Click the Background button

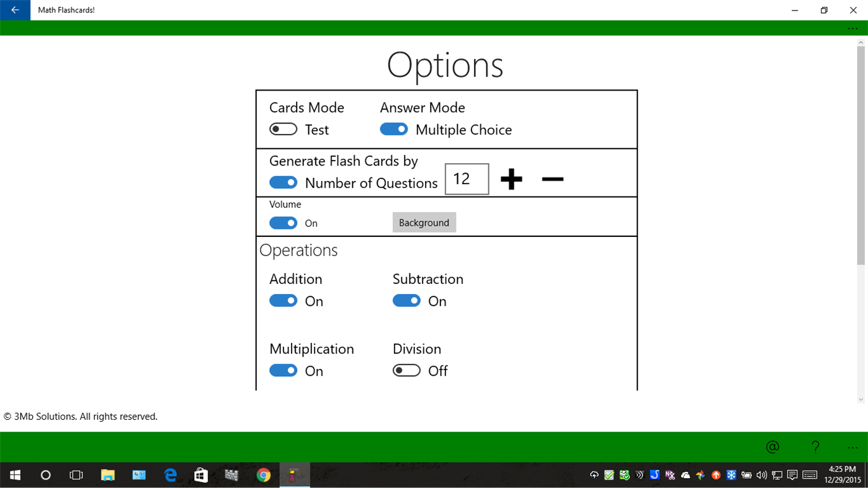click(424, 222)
